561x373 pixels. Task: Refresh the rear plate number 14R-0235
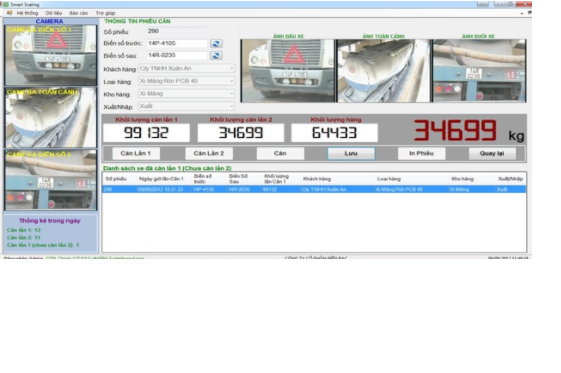tap(216, 56)
